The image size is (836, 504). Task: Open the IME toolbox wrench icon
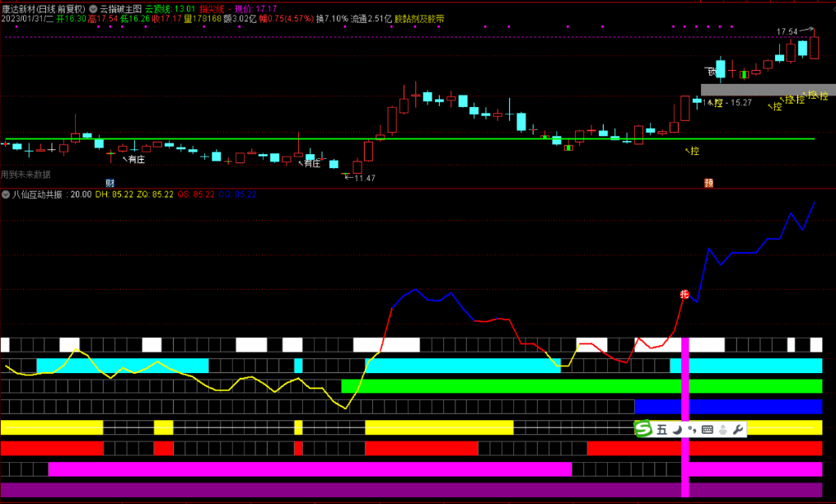tap(738, 429)
